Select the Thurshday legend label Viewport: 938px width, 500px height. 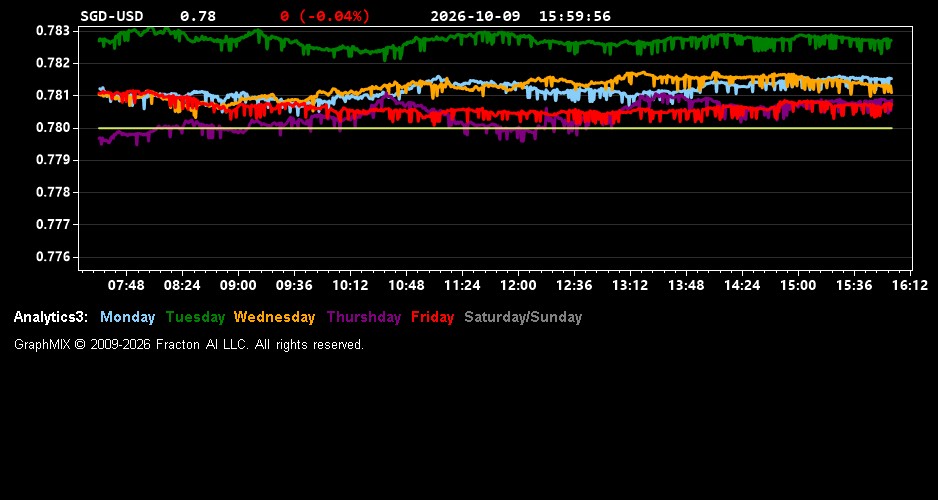pyautogui.click(x=364, y=318)
